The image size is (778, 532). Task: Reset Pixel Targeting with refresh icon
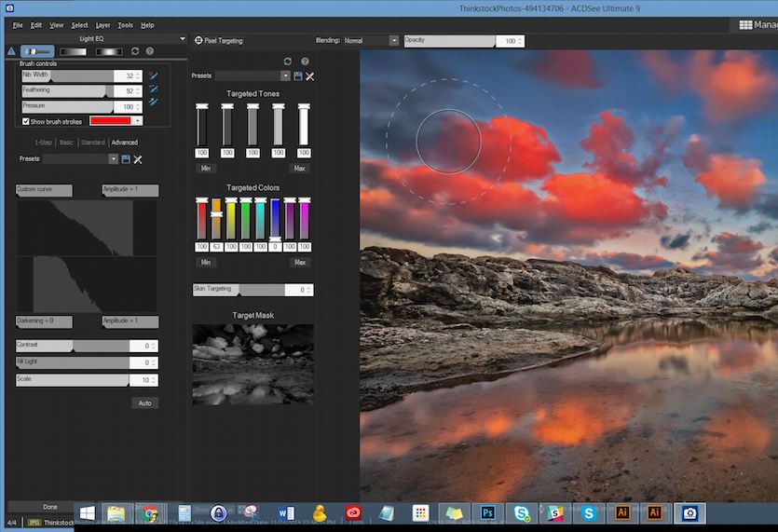point(288,61)
